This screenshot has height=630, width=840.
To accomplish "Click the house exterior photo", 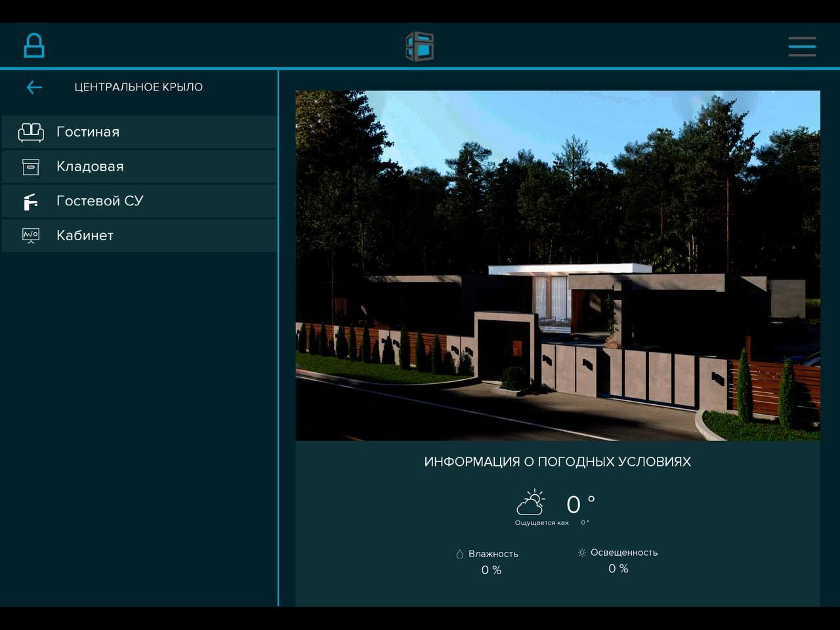I will click(557, 265).
